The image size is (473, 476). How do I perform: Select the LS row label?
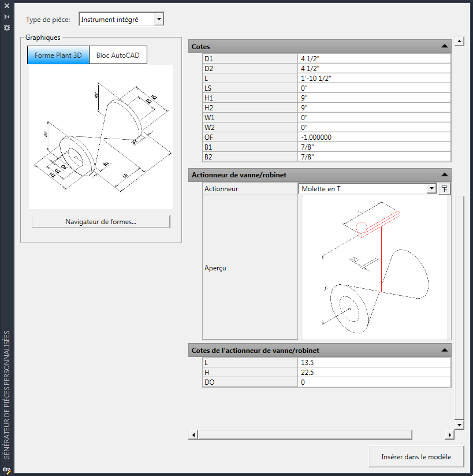click(x=250, y=88)
